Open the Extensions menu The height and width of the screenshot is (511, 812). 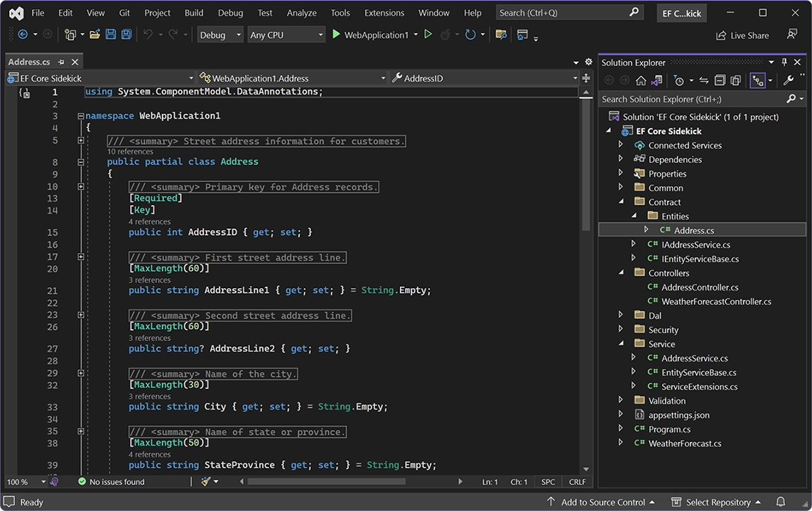(384, 13)
